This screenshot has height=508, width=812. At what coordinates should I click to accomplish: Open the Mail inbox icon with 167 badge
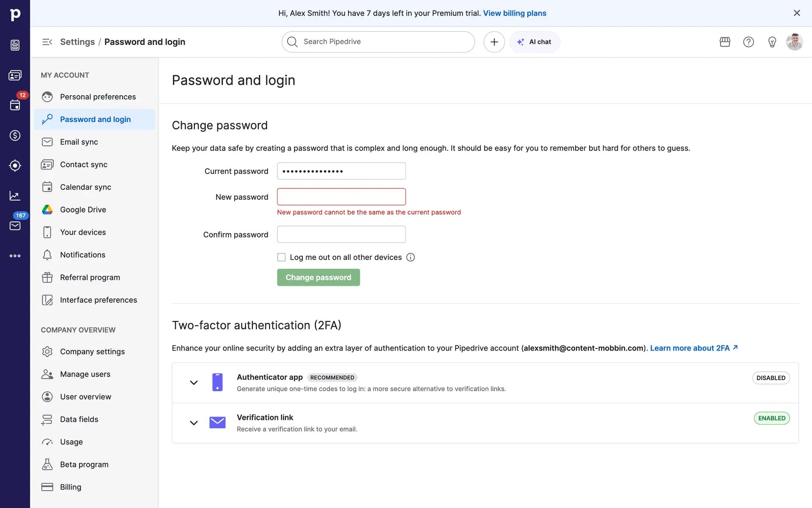pos(15,226)
